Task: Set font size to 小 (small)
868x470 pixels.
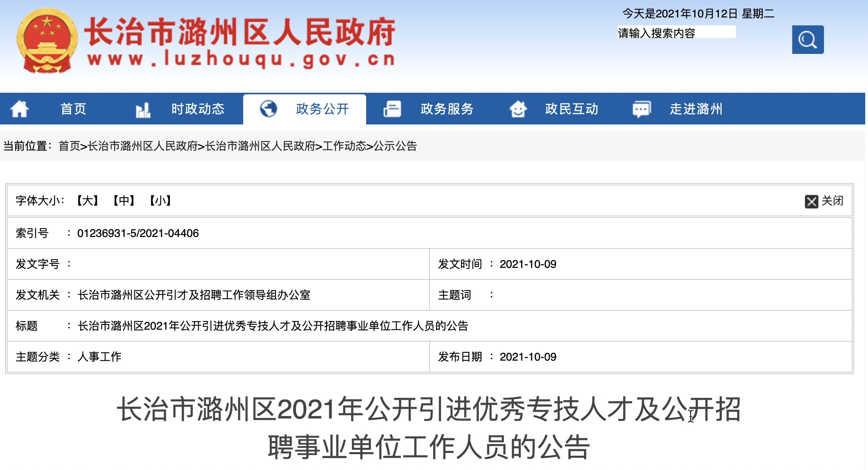Action: 160,201
